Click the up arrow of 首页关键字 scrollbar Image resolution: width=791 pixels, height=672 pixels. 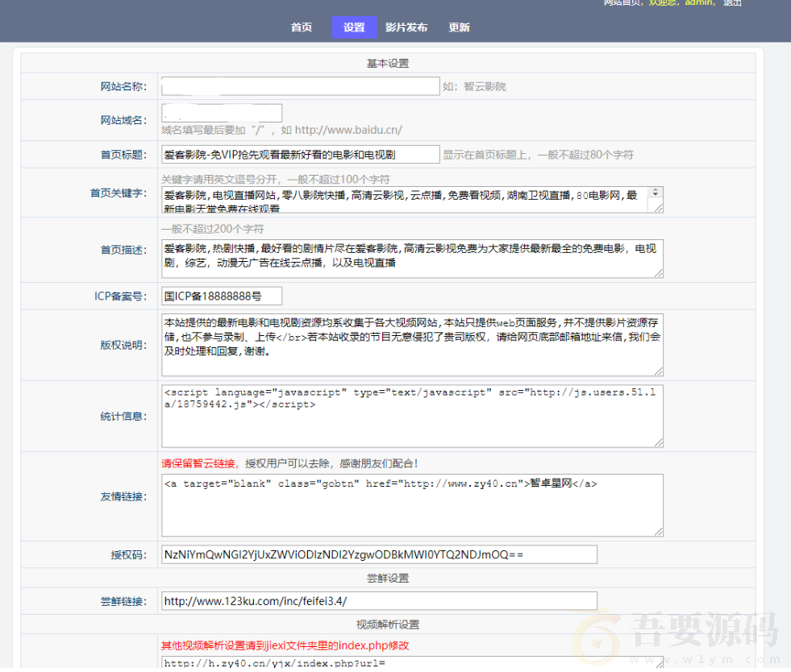tap(656, 190)
